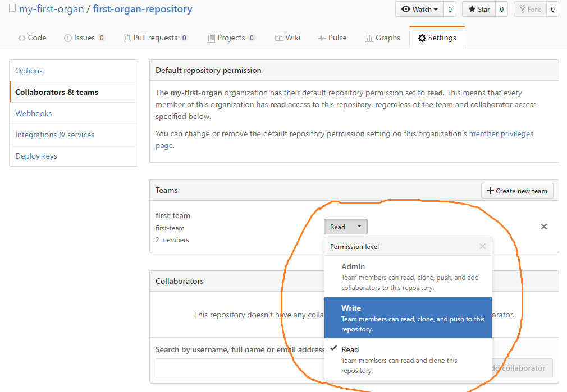Image resolution: width=567 pixels, height=392 pixels.
Task: Select the Settings tab
Action: click(x=437, y=38)
